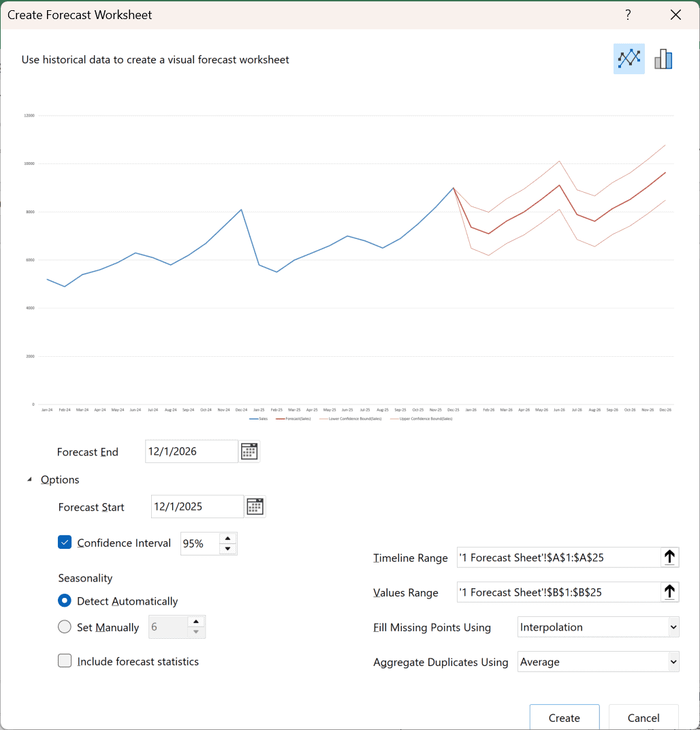The image size is (700, 730).
Task: Click the Create button
Action: (x=564, y=718)
